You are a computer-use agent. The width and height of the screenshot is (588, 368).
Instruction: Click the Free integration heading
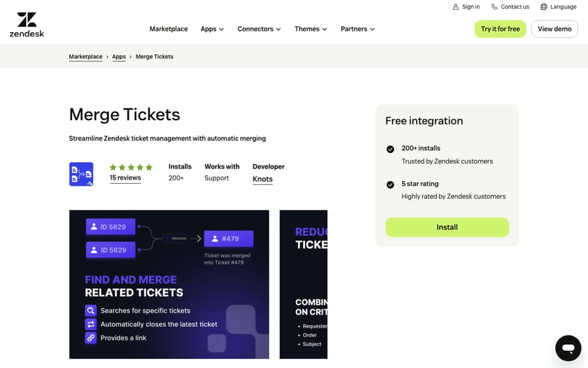click(x=424, y=121)
